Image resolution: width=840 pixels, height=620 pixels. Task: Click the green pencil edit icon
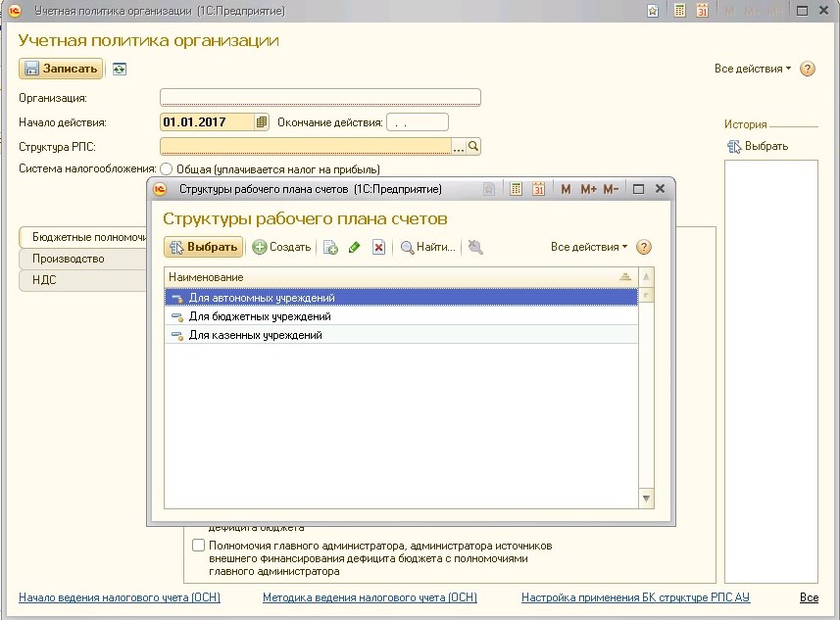(354, 247)
